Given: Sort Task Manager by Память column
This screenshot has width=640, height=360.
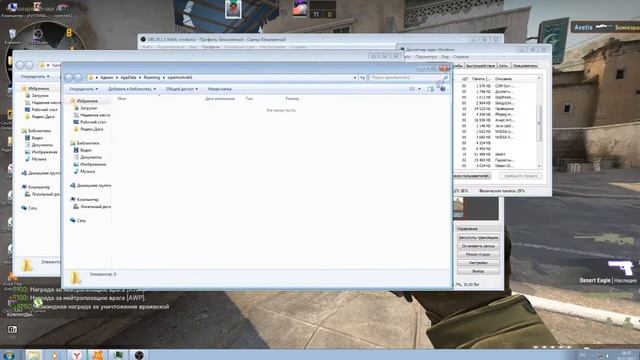Looking at the screenshot, I should pyautogui.click(x=481, y=79).
